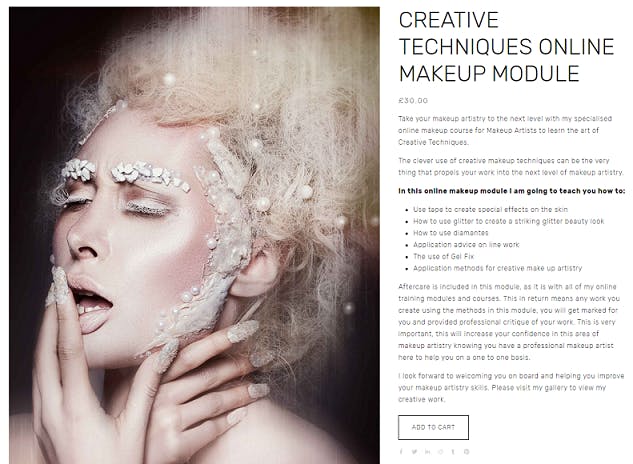Screen dimensions: 633x464
Task: Share on Tumblr using the icon
Action: (453, 452)
